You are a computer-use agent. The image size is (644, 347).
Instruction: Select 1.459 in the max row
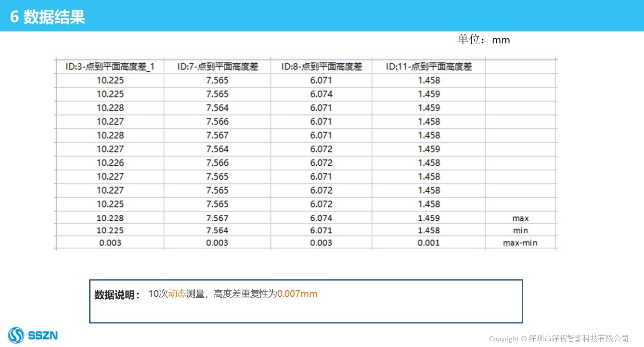[x=429, y=218]
